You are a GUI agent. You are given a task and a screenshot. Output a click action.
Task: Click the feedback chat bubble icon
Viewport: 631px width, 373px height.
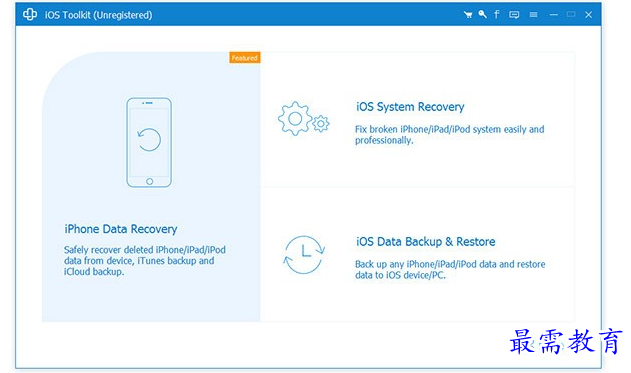[x=514, y=15]
